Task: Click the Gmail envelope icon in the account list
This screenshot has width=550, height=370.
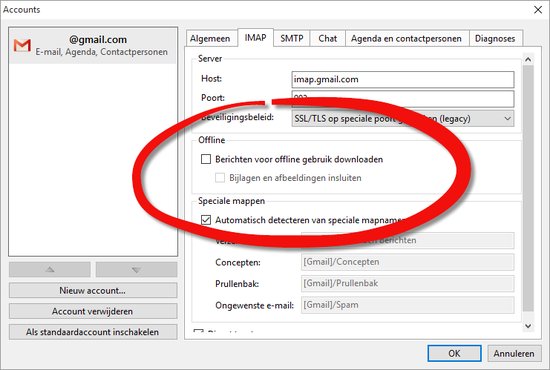Action: click(x=22, y=46)
